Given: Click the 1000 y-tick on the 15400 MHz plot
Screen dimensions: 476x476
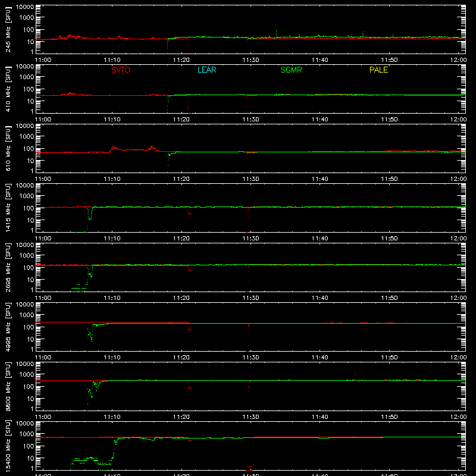Looking at the screenshot, I should (27, 434).
